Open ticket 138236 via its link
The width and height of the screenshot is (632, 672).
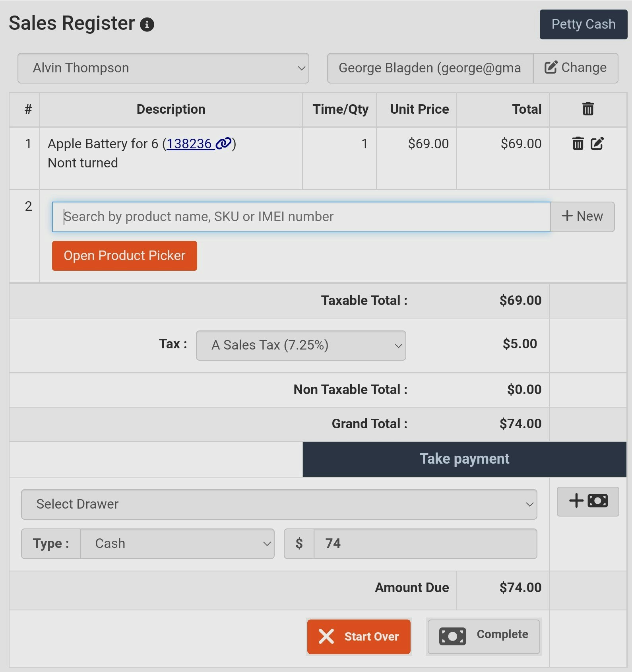coord(190,144)
